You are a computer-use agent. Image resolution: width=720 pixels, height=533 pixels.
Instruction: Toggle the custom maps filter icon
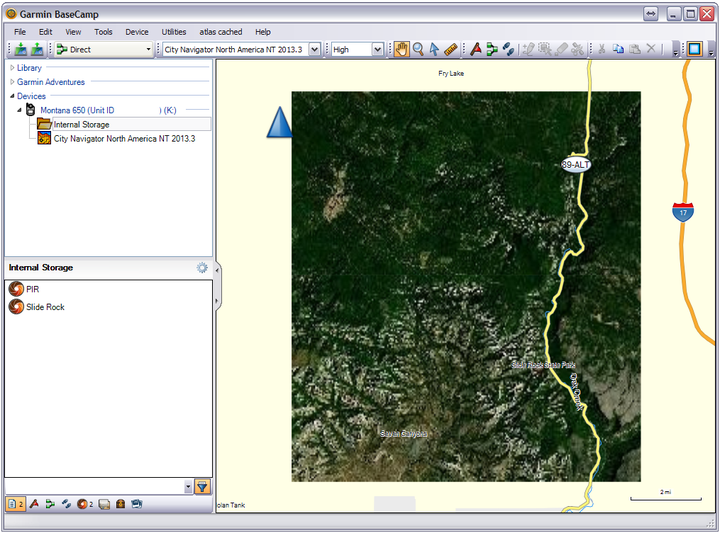click(104, 504)
